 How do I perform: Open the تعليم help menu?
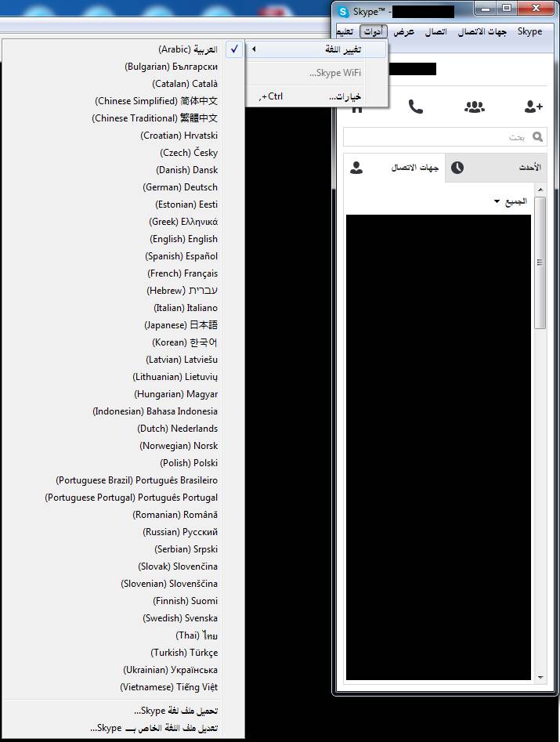point(345,31)
